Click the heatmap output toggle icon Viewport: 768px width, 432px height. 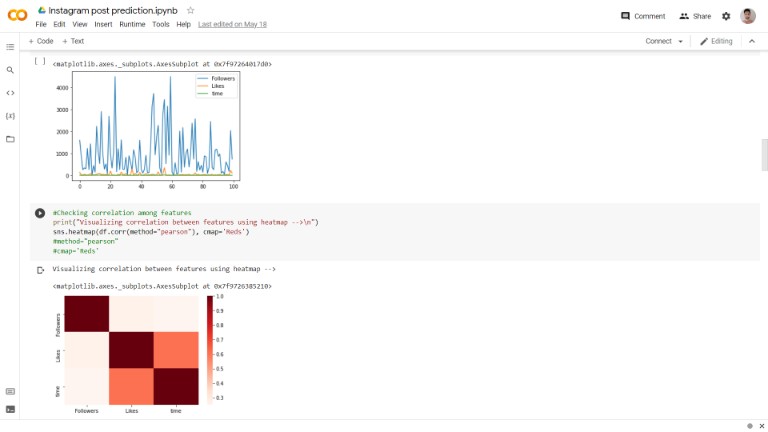point(40,270)
